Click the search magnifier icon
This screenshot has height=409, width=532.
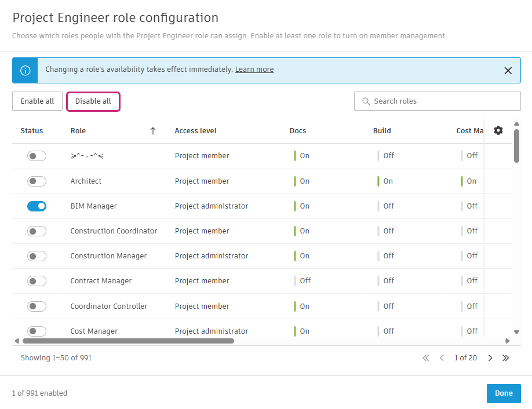tap(366, 101)
